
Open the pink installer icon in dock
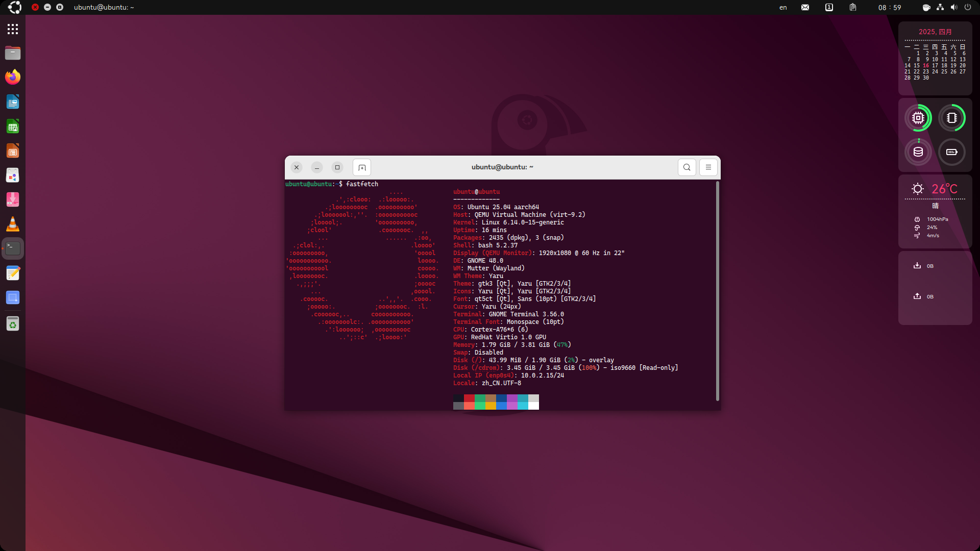(x=13, y=199)
